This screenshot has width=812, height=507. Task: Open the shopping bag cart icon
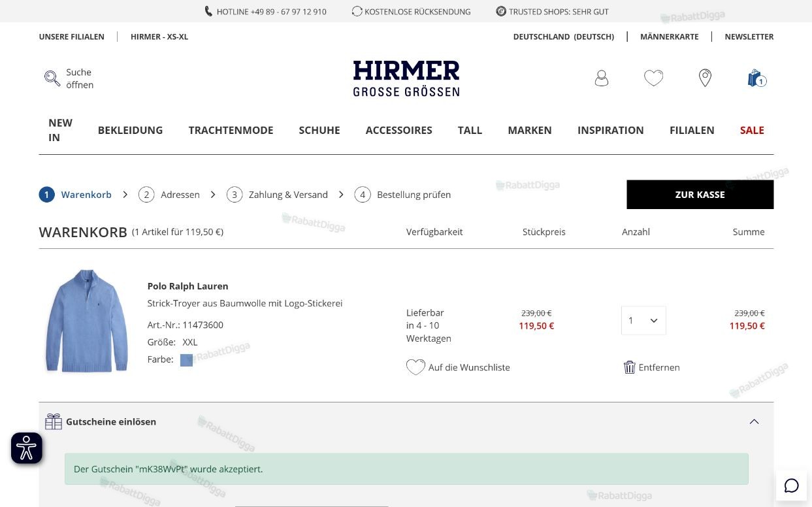756,78
